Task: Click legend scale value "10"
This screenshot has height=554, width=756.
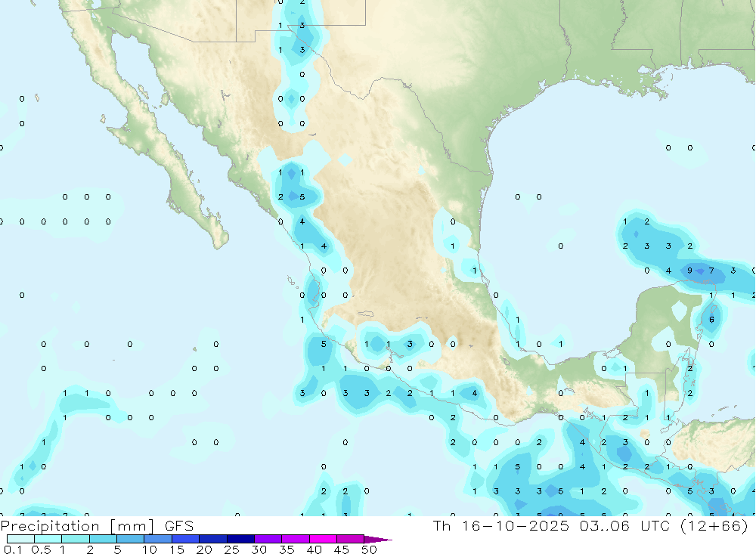Action: 149,549
